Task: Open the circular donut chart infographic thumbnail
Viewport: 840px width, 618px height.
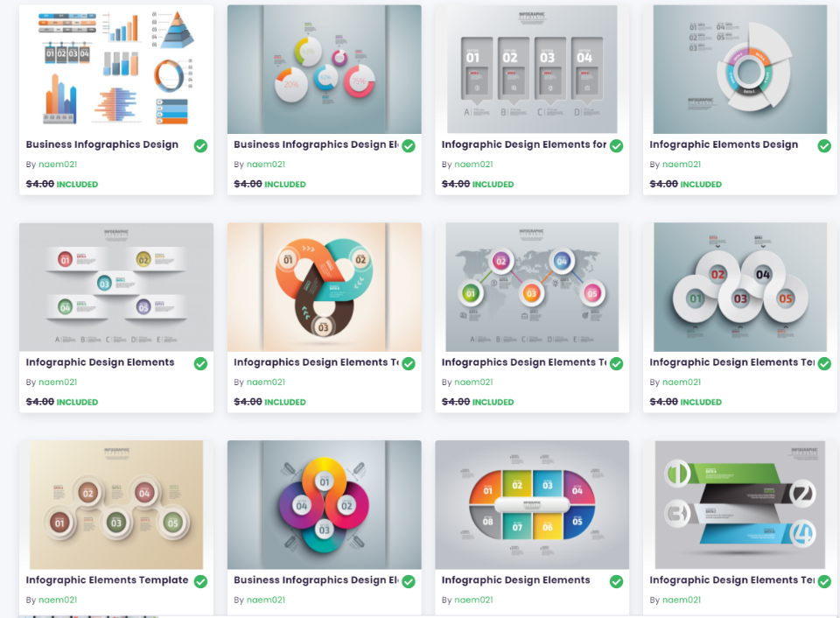Action: click(x=740, y=69)
